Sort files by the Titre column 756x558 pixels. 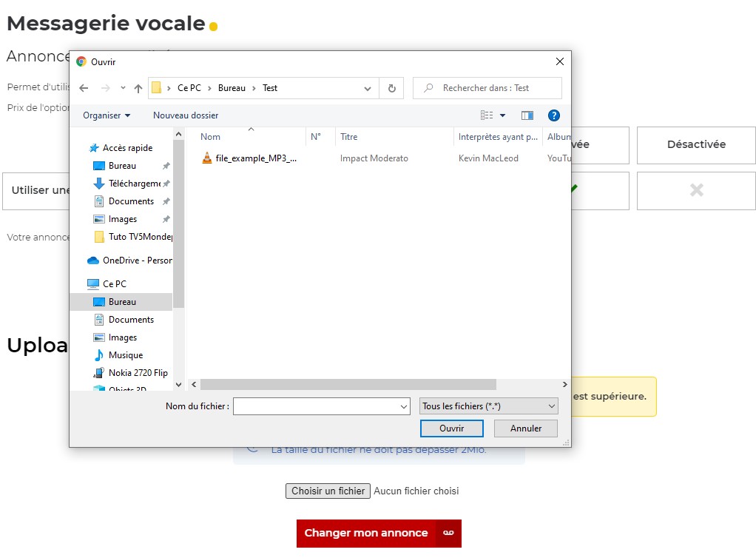click(x=349, y=137)
